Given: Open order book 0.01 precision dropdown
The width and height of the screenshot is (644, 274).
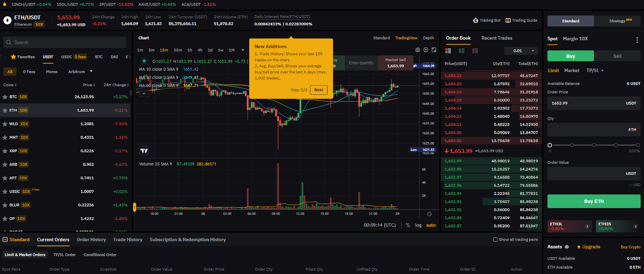Looking at the screenshot, I should pos(521,51).
